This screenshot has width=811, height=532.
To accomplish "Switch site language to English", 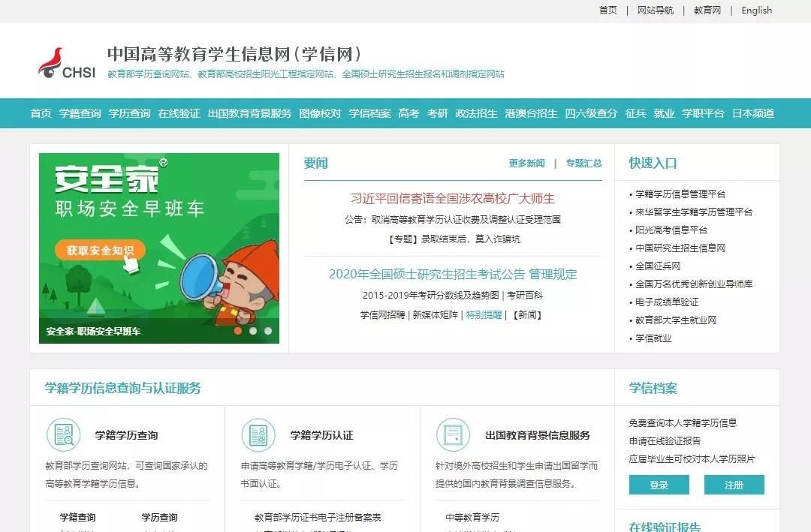I will 756,11.
